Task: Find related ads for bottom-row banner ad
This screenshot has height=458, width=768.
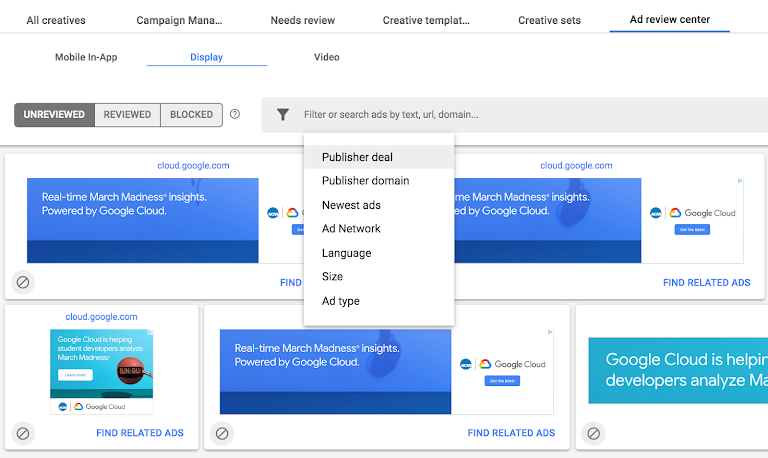Action: coord(511,433)
